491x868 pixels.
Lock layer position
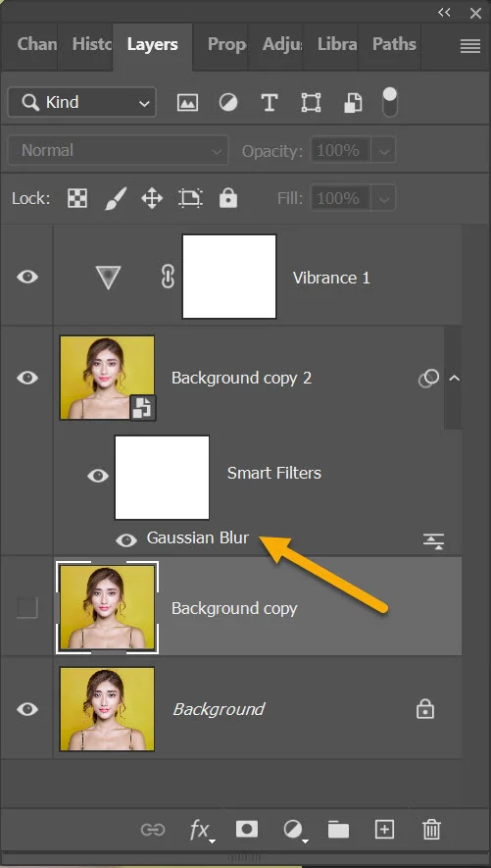(152, 197)
